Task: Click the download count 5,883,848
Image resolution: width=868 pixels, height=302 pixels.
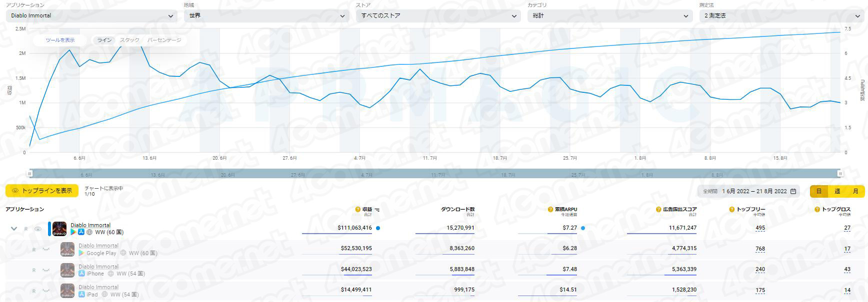Action: coord(462,269)
